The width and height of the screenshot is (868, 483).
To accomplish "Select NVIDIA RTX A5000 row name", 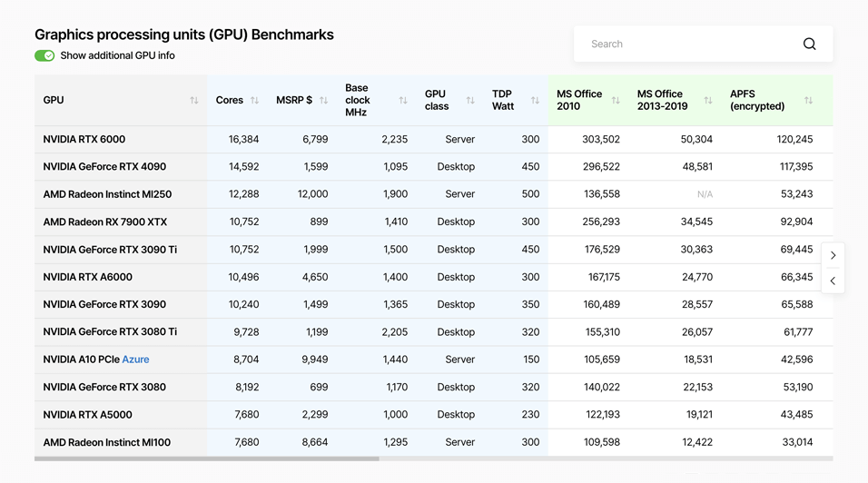I will 87,415.
